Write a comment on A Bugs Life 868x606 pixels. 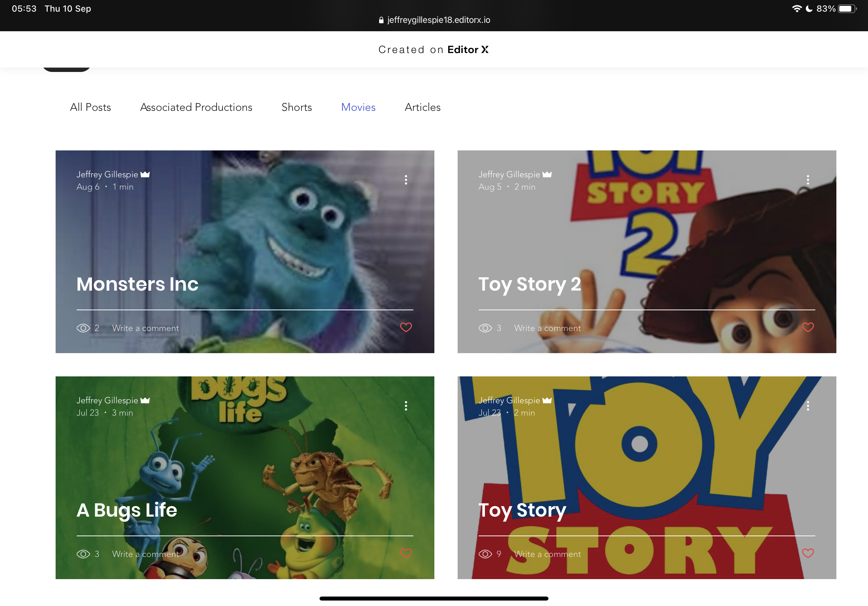click(145, 554)
